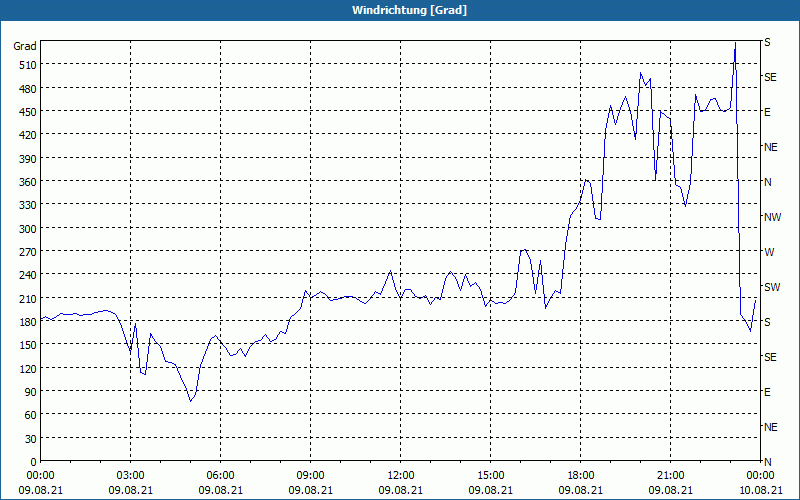
Task: Click the N compass label level with 360
Action: (767, 182)
